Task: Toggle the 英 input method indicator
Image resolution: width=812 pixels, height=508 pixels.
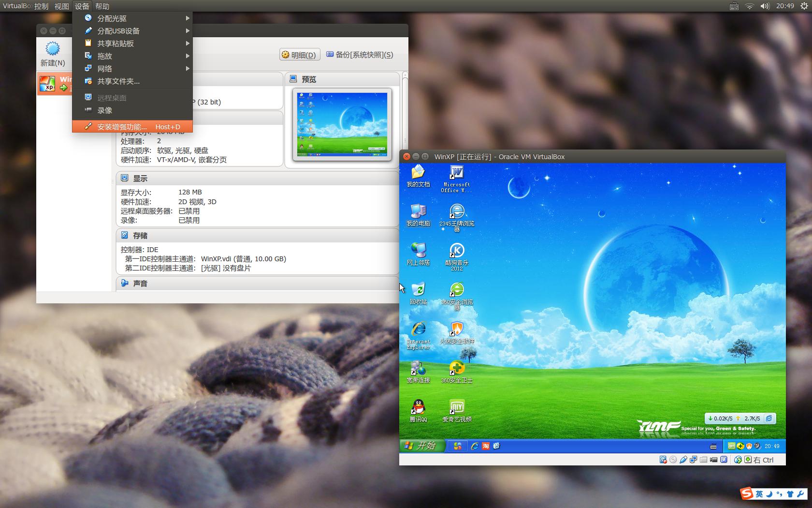Action: tap(759, 494)
